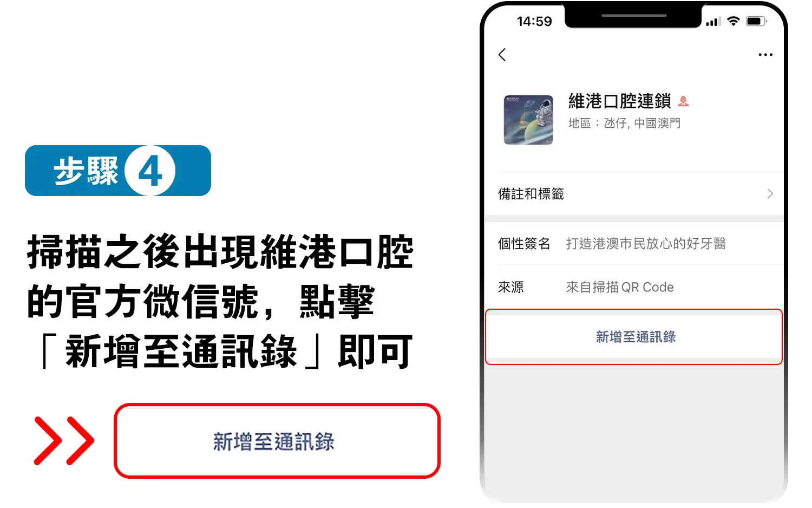Tap the 14:59 clock in status bar
Viewport: 812px width, 508px height.
tap(534, 22)
